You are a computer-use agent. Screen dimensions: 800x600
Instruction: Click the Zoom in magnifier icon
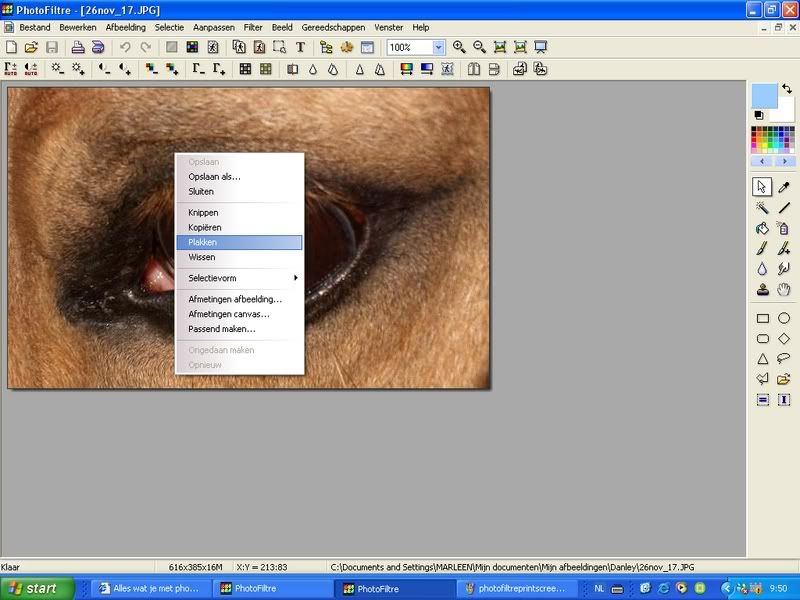(x=459, y=47)
